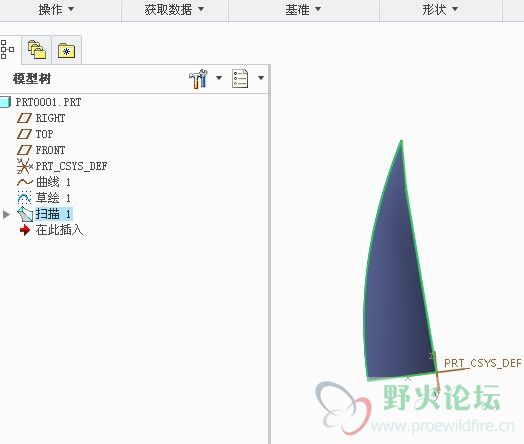The height and width of the screenshot is (444, 524).
Task: Expand the 基准 group dropdown
Action: click(x=303, y=9)
